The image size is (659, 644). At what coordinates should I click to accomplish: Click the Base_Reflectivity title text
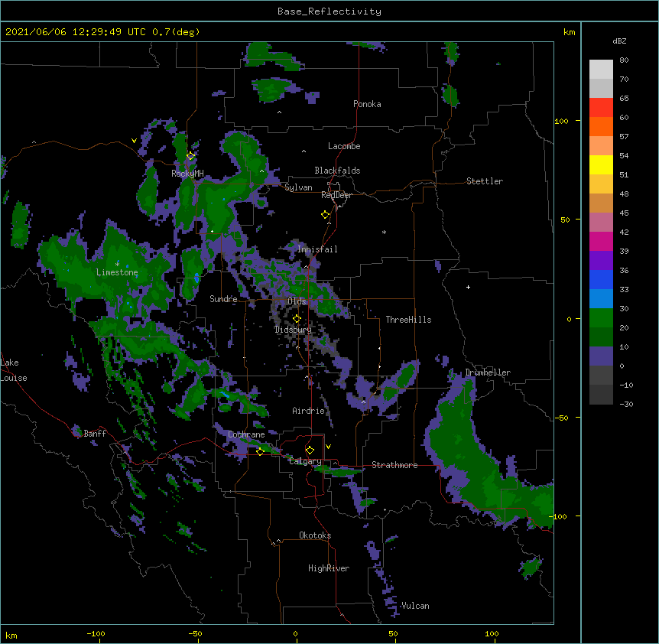(329, 11)
